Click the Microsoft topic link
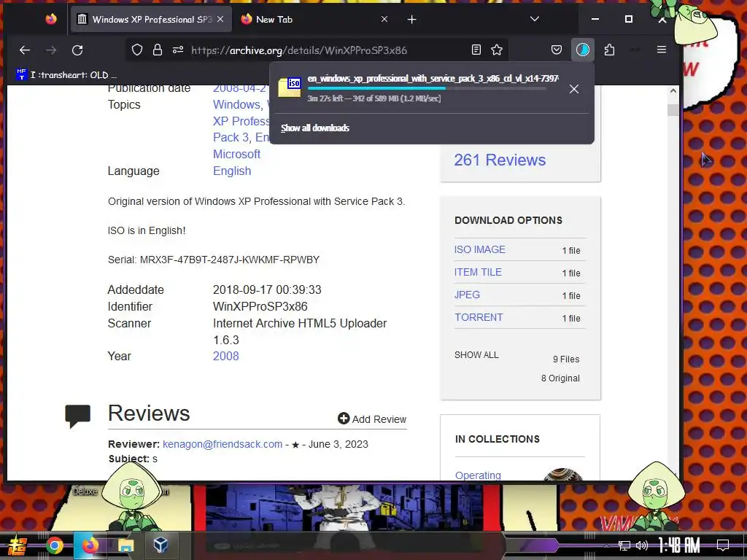Image resolution: width=747 pixels, height=560 pixels. 236,155
